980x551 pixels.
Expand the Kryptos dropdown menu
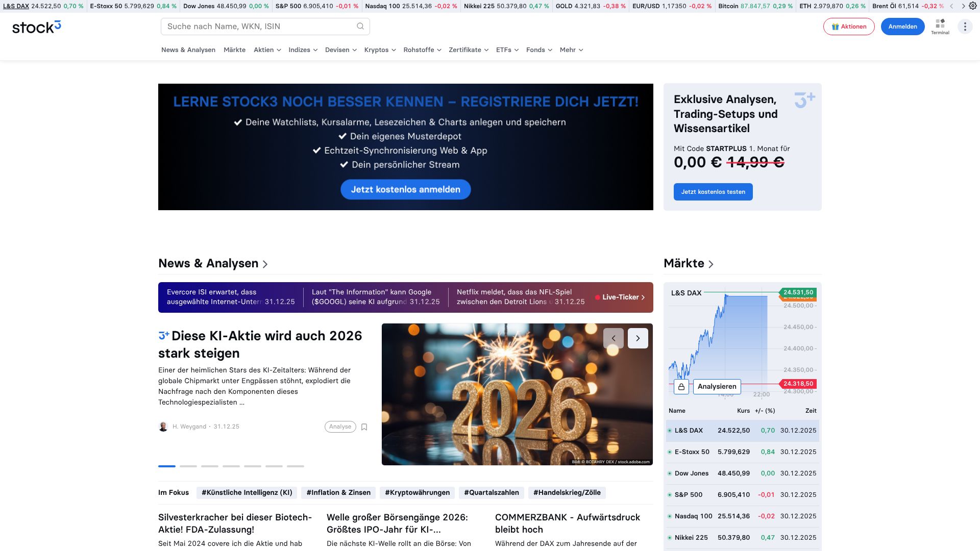380,50
